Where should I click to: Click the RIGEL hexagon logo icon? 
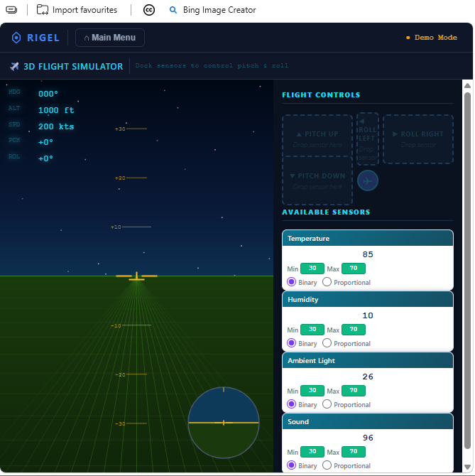[x=16, y=38]
